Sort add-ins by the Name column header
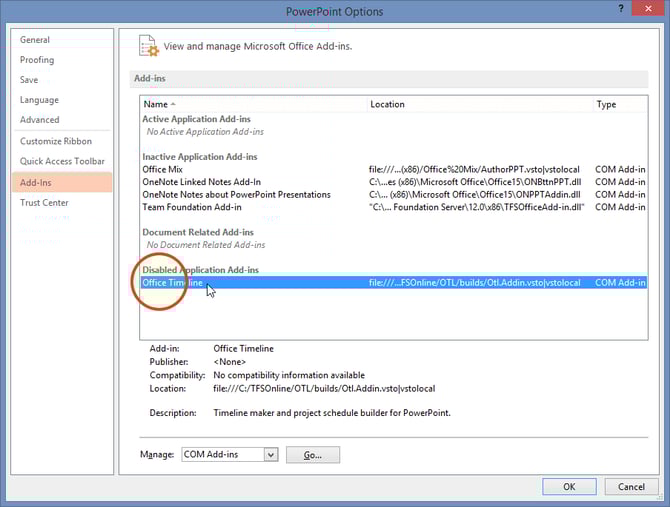 pos(155,104)
